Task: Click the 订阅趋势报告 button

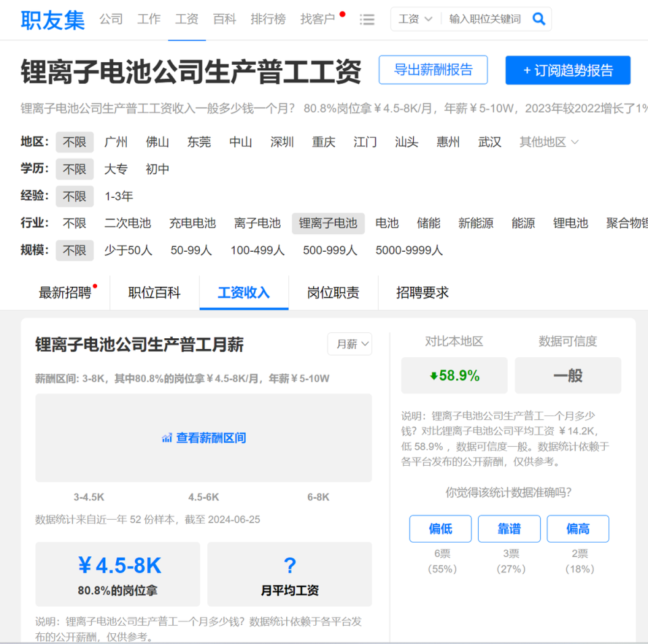Action: pyautogui.click(x=568, y=70)
